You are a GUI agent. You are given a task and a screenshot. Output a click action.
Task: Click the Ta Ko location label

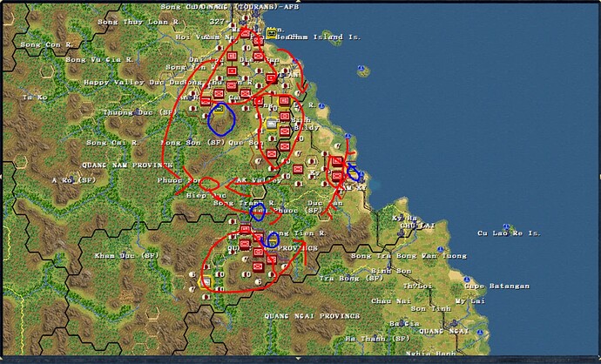(35, 98)
